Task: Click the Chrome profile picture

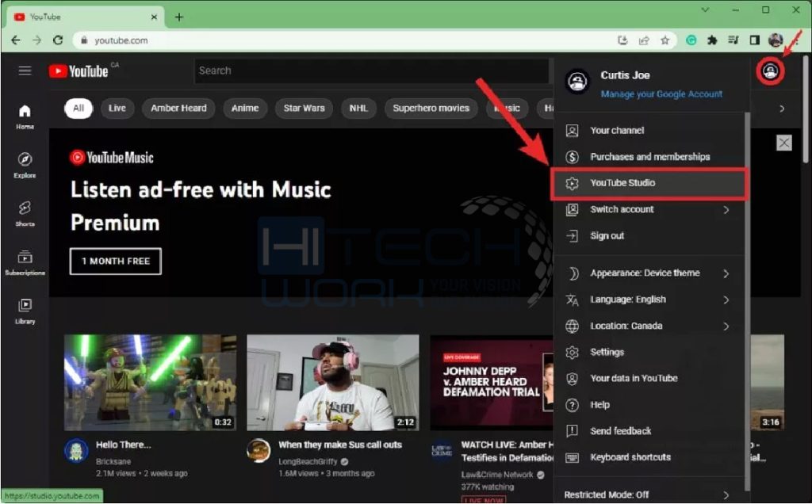Action: tap(776, 40)
